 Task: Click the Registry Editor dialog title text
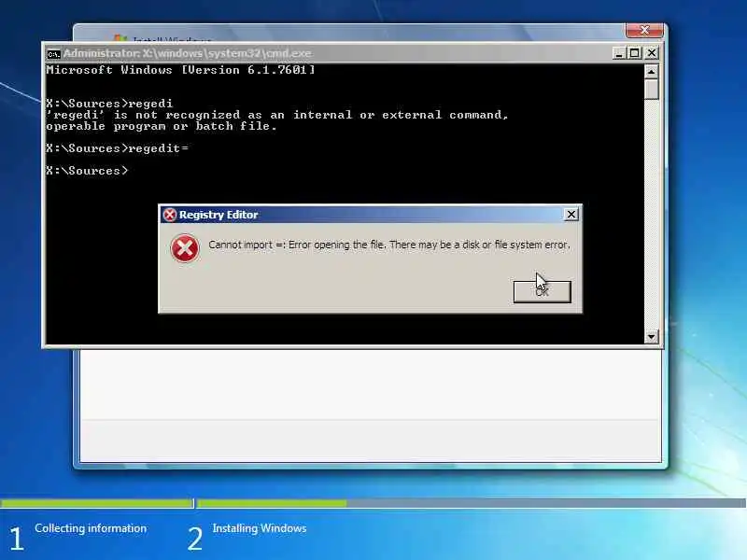[x=218, y=215]
